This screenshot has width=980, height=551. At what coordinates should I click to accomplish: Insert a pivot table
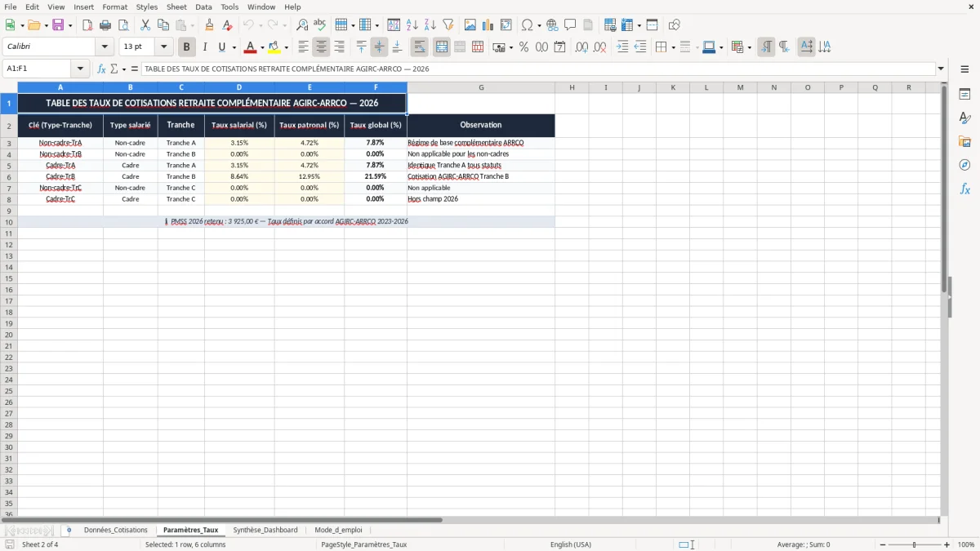[506, 25]
